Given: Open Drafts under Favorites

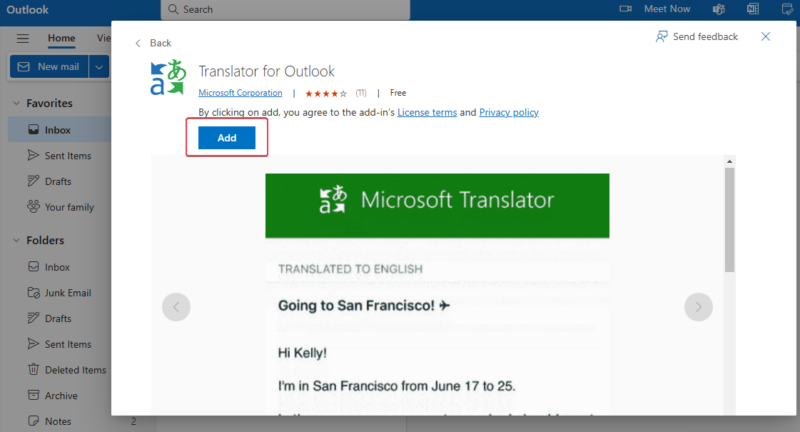Looking at the screenshot, I should point(59,181).
